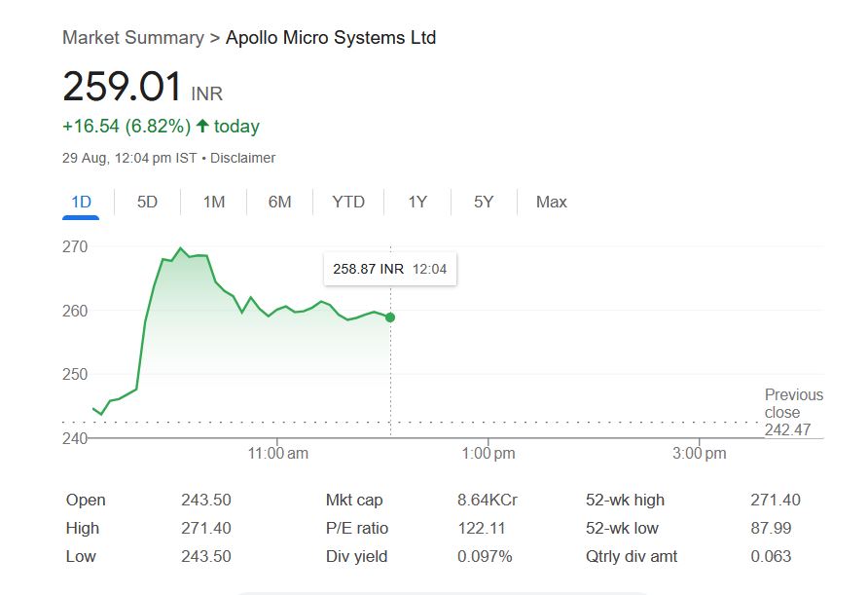This screenshot has height=595, width=868.
Task: Click the green current price marker dot
Action: pyautogui.click(x=390, y=317)
